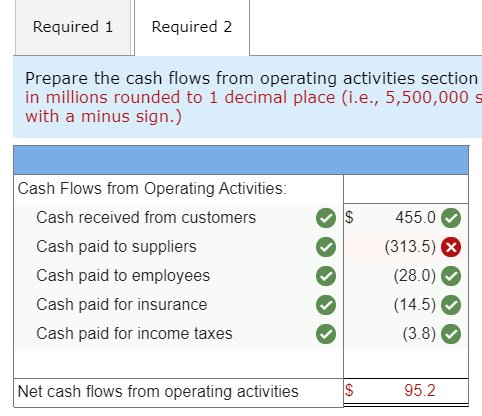Select the Required 2 tab
482x416 pixels.
point(192,27)
